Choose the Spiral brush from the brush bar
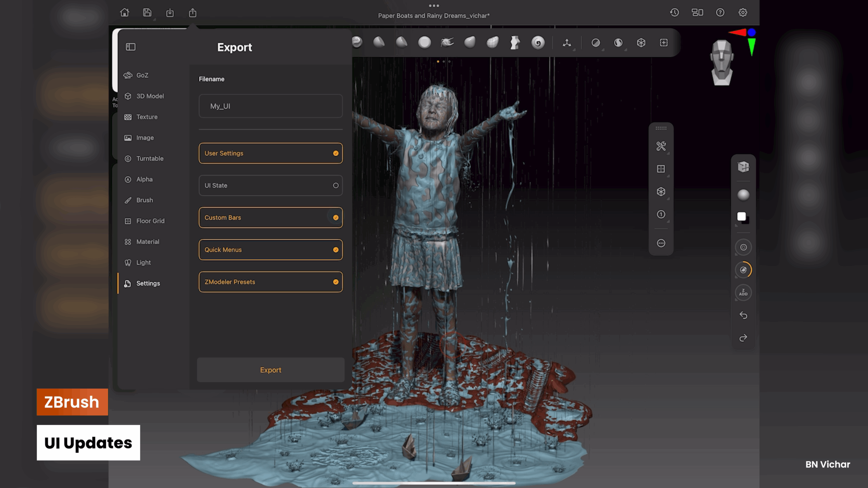The width and height of the screenshot is (868, 488). click(x=539, y=42)
